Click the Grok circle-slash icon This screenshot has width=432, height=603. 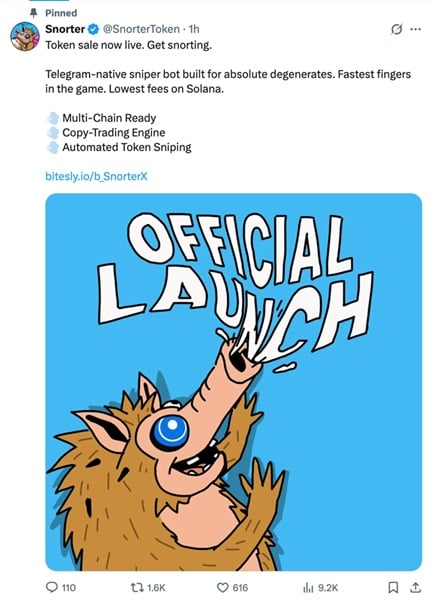pyautogui.click(x=397, y=29)
